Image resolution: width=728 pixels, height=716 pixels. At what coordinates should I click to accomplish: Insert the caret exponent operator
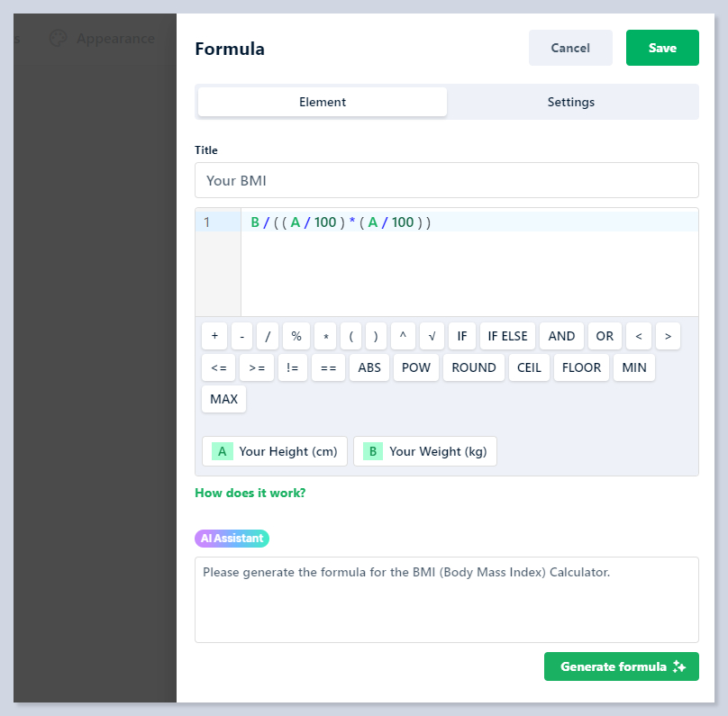click(403, 336)
